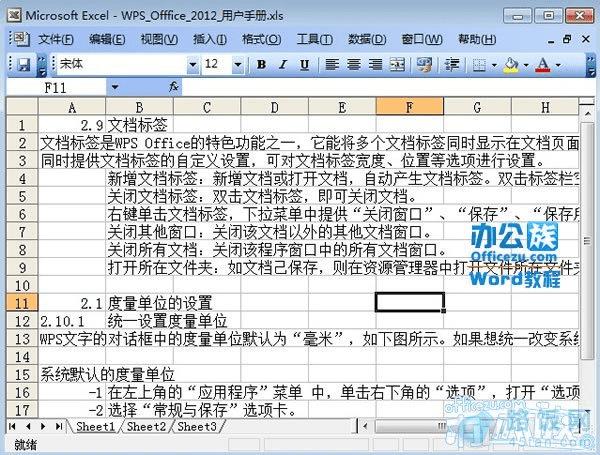Click the fx insert function icon
Viewport: 600px width, 455px height.
(x=173, y=87)
